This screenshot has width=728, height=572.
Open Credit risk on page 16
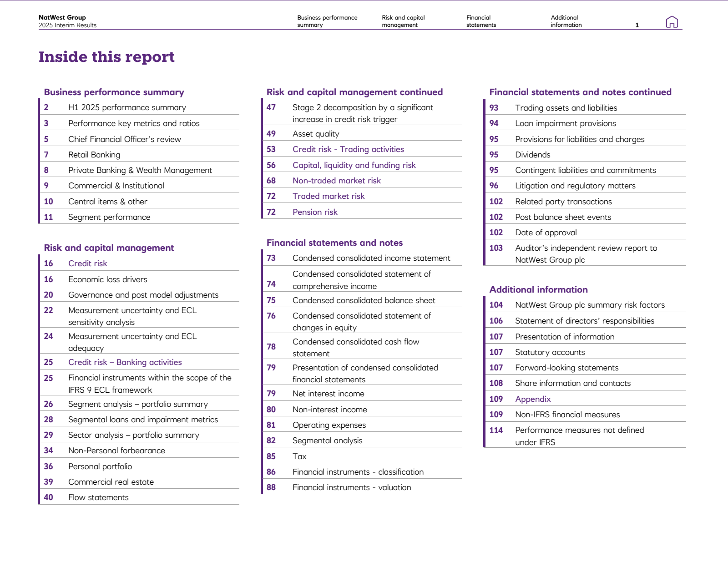tap(88, 263)
